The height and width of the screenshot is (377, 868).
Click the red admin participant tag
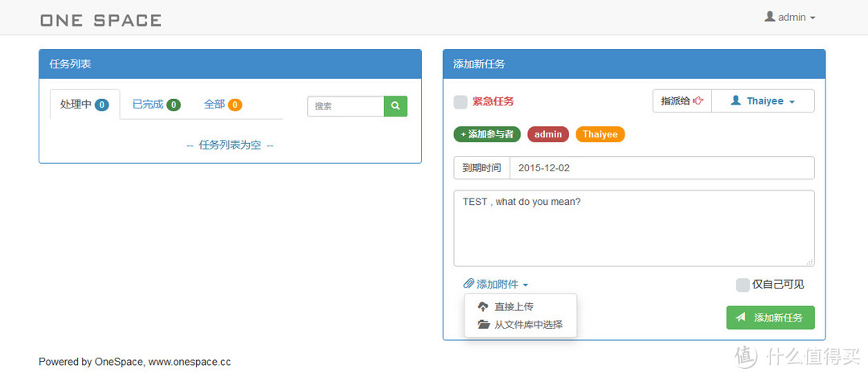(x=548, y=134)
